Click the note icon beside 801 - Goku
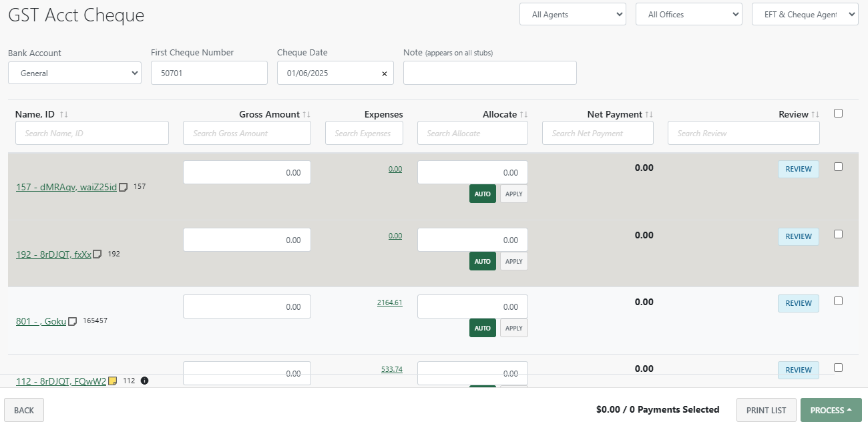Image resolution: width=868 pixels, height=426 pixels. coord(71,321)
